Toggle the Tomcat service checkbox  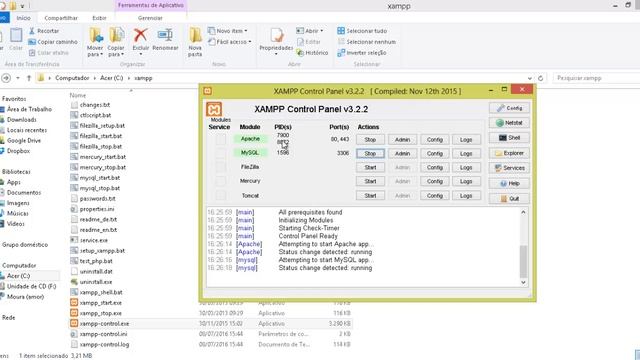point(220,196)
